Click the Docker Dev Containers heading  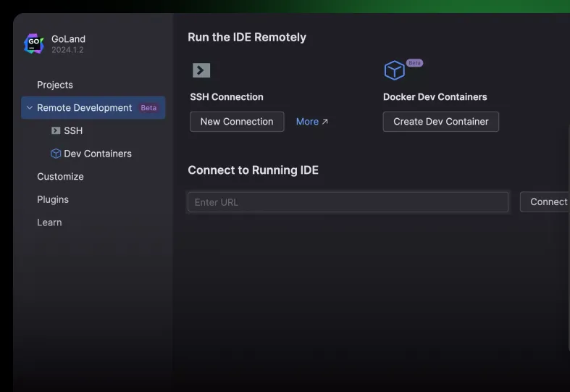(x=435, y=96)
